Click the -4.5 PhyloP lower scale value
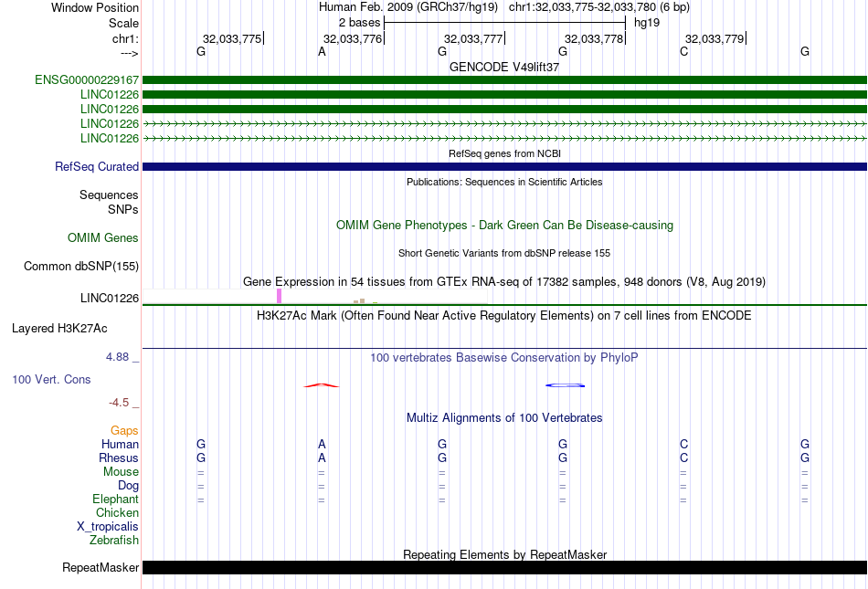The height and width of the screenshot is (589, 868). [x=119, y=403]
